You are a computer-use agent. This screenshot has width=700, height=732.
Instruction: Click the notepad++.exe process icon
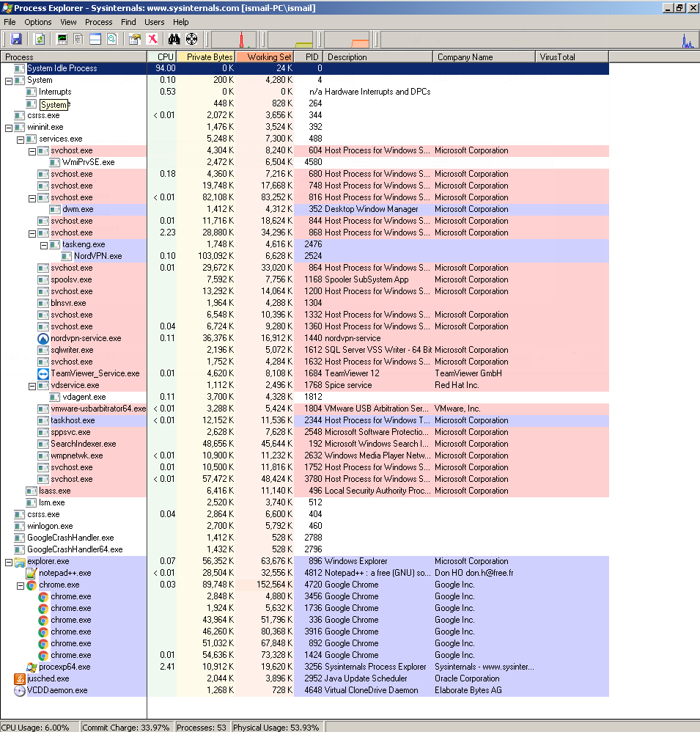point(32,573)
